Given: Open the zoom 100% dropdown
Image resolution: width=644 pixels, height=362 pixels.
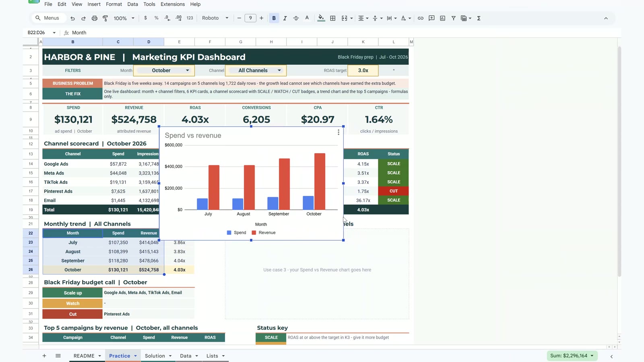Looking at the screenshot, I should coord(124,18).
